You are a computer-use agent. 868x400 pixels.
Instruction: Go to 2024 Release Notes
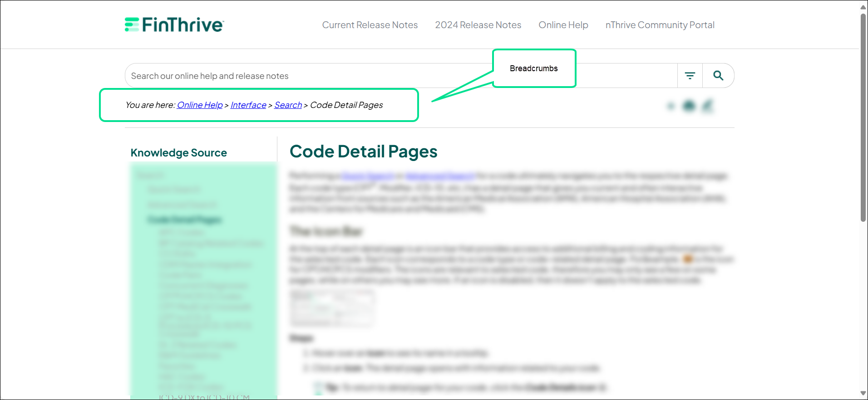[x=478, y=25]
